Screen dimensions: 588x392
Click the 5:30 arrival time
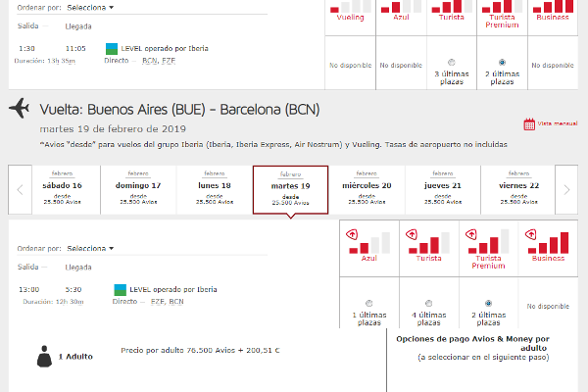pyautogui.click(x=73, y=290)
